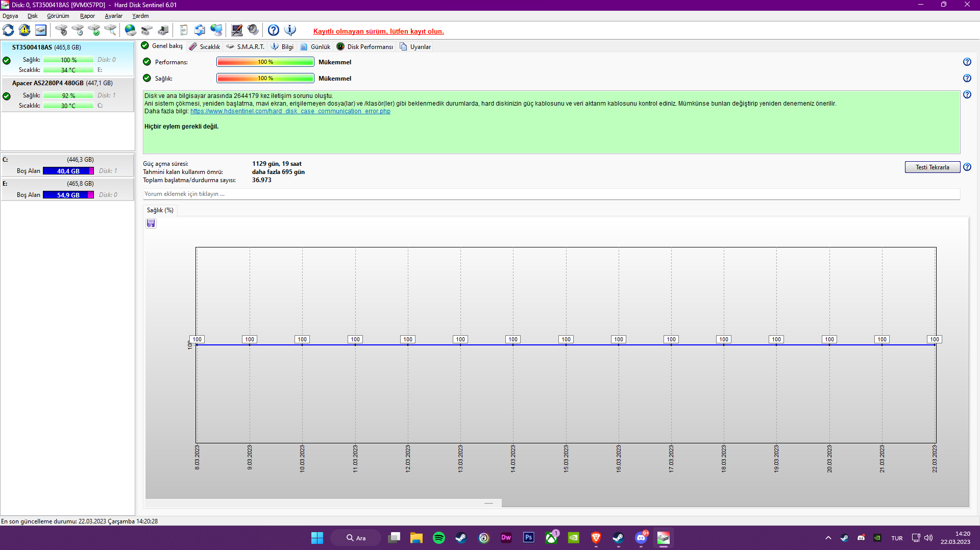Open the Disk menu
Image resolution: width=980 pixels, height=550 pixels.
tap(33, 16)
